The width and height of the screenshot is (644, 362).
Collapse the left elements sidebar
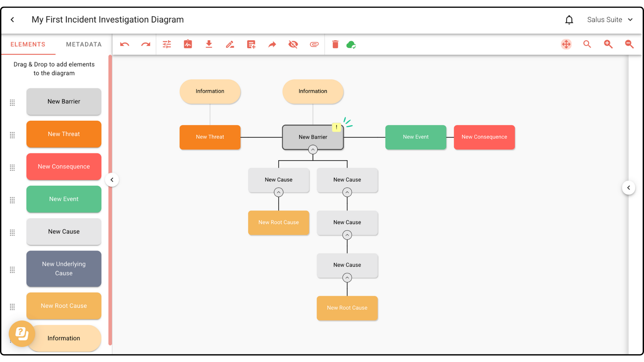pos(112,180)
